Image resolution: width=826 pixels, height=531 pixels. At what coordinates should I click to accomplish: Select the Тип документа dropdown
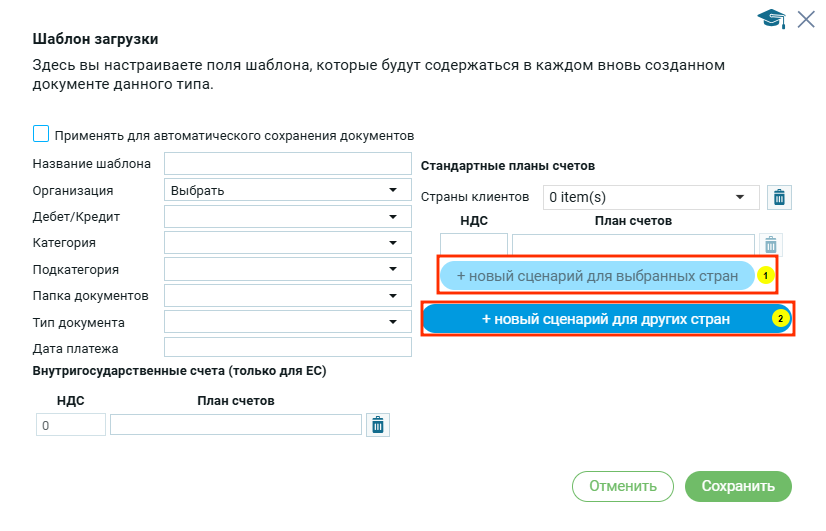coord(287,322)
